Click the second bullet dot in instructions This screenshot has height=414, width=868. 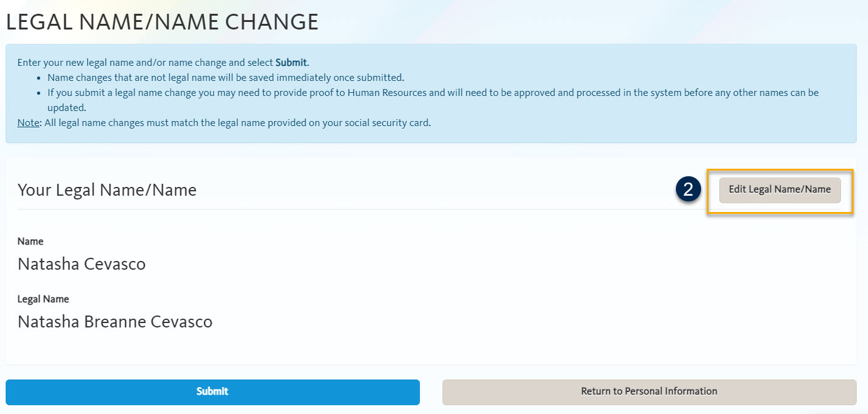[x=39, y=93]
